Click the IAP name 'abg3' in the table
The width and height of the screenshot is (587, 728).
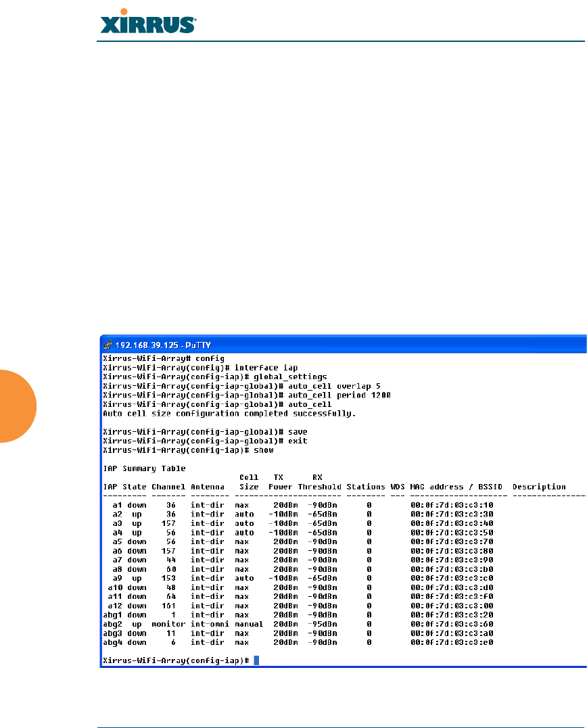(112, 633)
